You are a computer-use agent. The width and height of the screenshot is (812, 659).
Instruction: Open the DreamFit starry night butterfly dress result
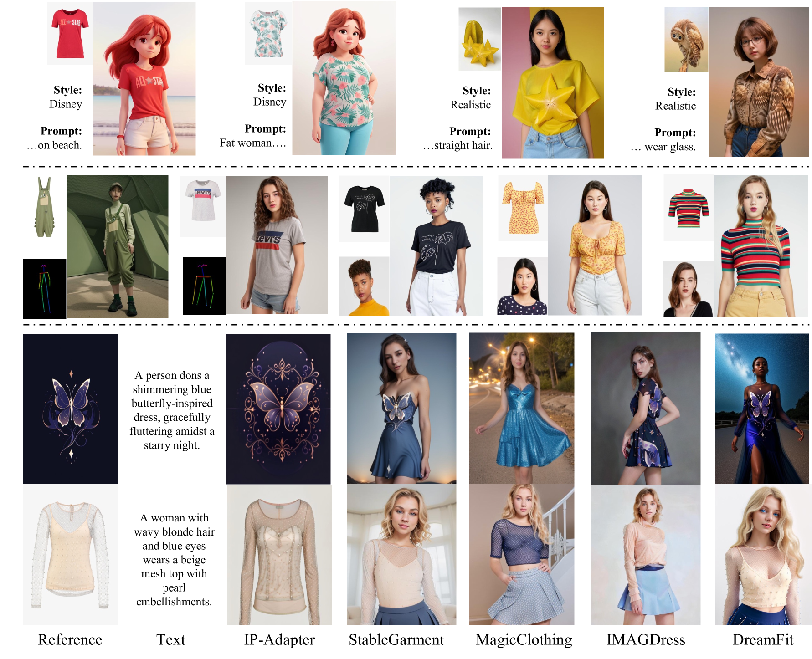762,409
